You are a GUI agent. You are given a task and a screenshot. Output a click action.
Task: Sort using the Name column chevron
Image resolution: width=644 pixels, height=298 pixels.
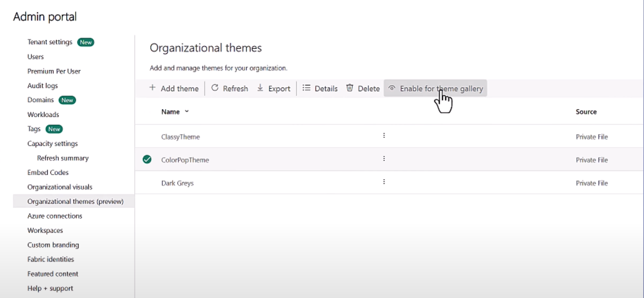tap(187, 112)
